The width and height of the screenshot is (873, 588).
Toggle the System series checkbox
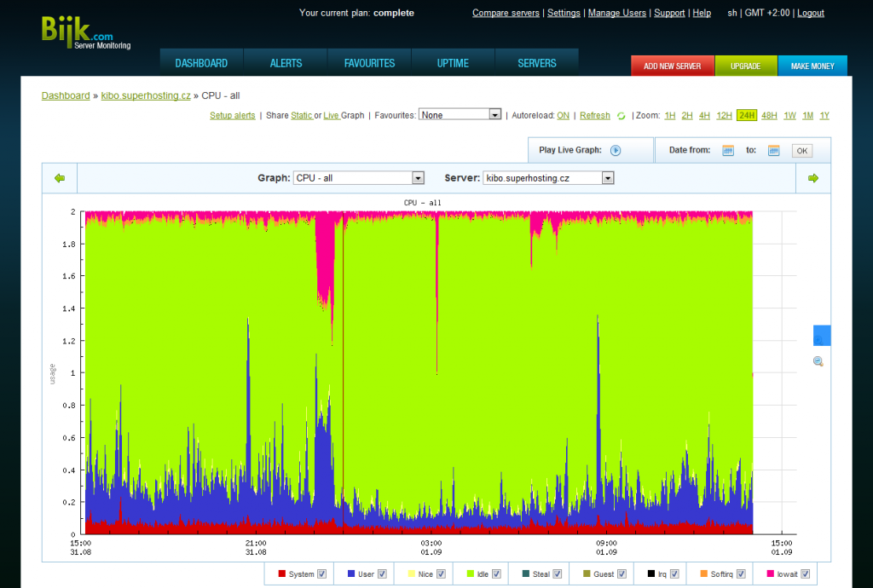[x=321, y=574]
